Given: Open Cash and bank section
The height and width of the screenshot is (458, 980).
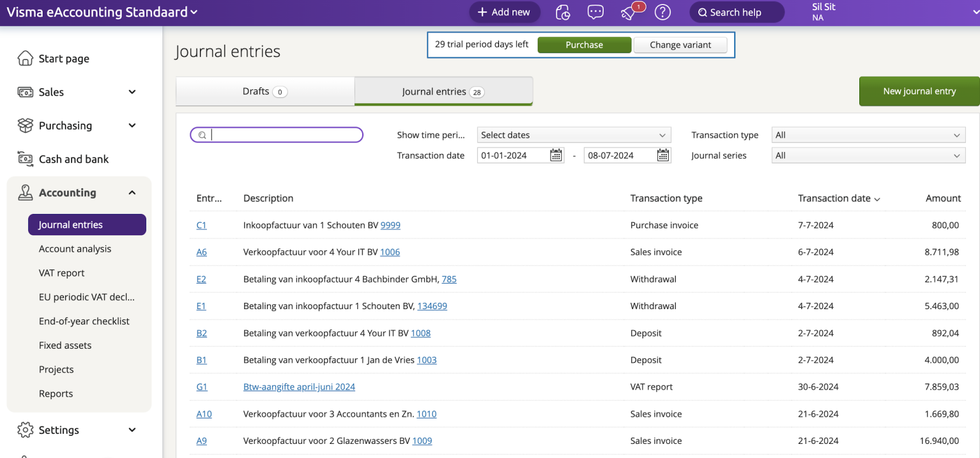Looking at the screenshot, I should (73, 159).
